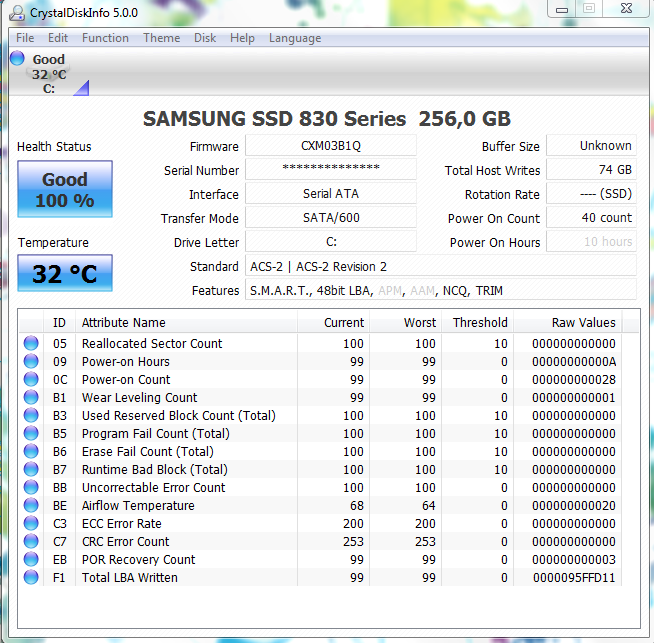This screenshot has height=643, width=654.
Task: Click the Standard field ACS-2 Revision 2
Action: [441, 266]
